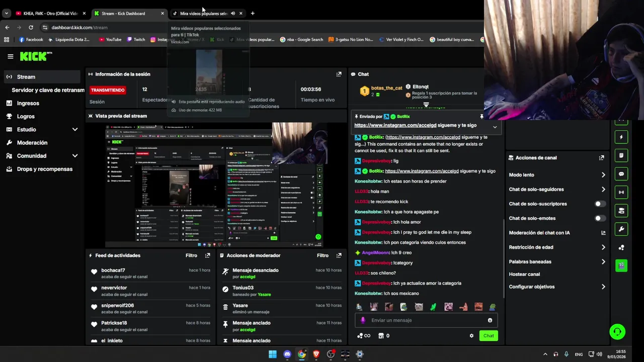Open the Twitch bookmark
The width and height of the screenshot is (644, 362).
click(136, 39)
